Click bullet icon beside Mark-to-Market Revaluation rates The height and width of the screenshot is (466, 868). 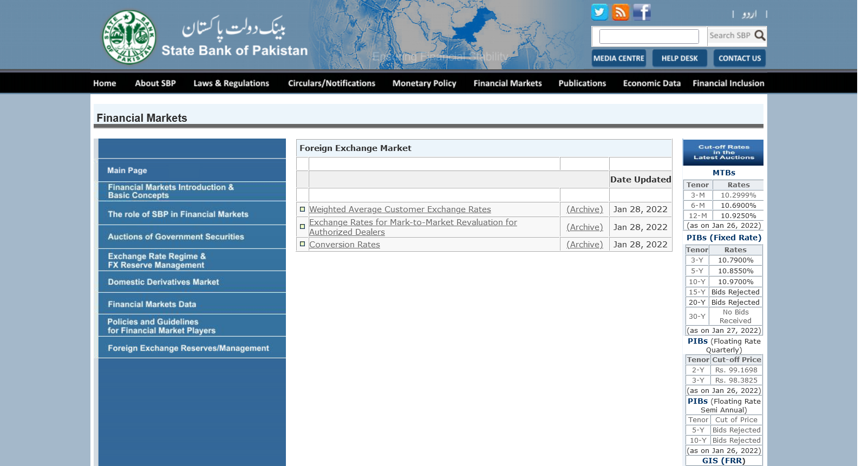click(303, 227)
